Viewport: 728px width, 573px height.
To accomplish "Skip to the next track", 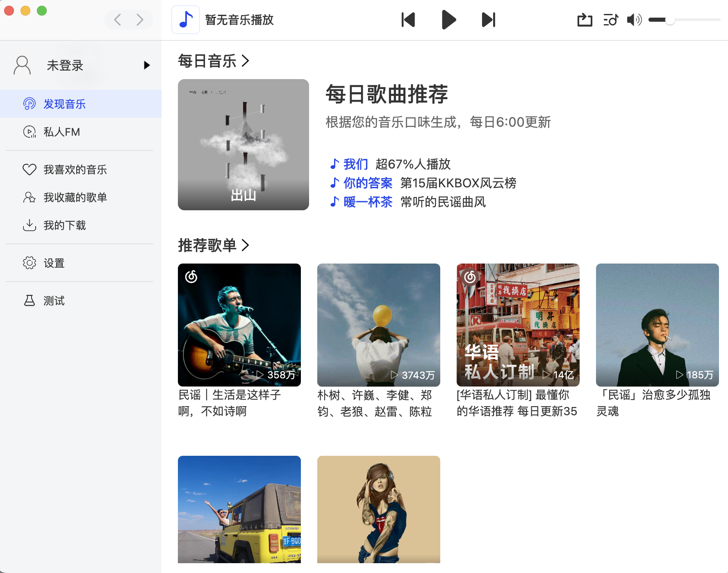I will [x=488, y=20].
